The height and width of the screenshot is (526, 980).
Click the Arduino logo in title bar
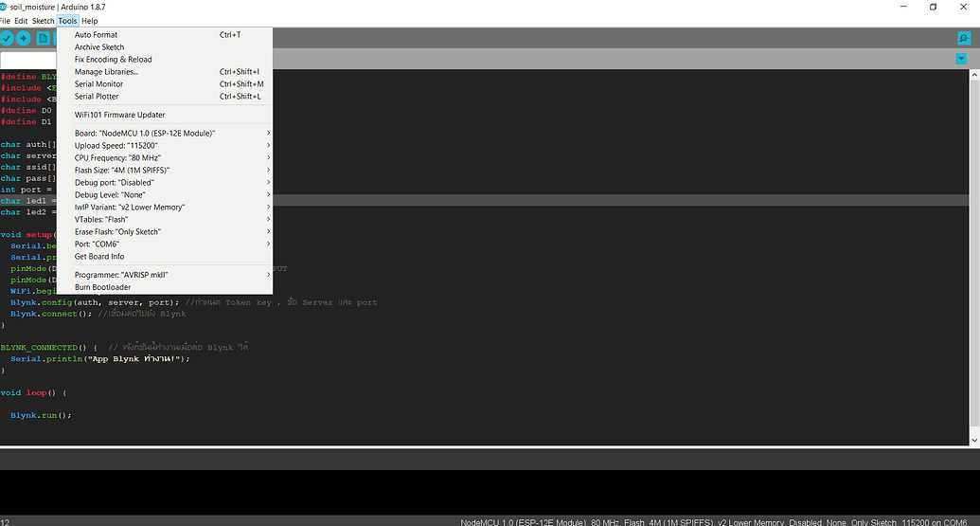4,7
